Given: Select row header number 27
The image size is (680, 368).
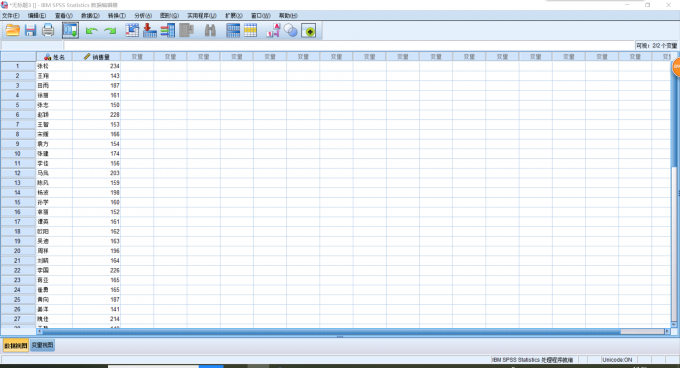Looking at the screenshot, I should 18,319.
